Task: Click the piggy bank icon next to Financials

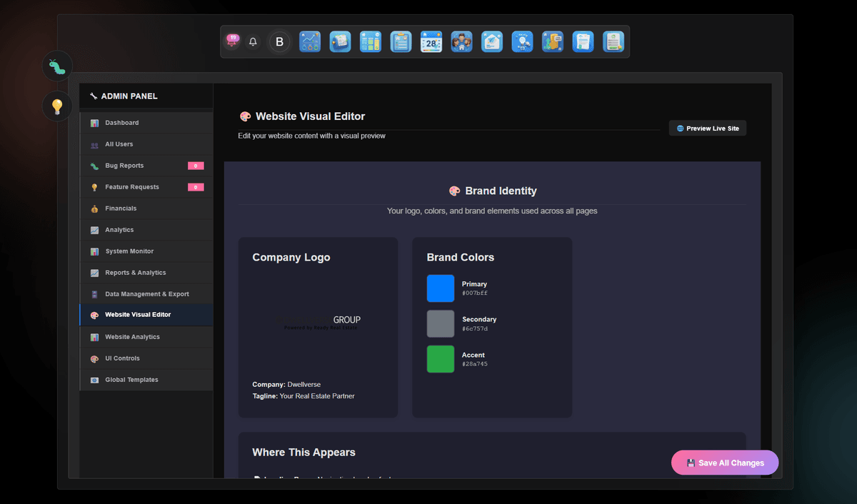Action: tap(95, 208)
